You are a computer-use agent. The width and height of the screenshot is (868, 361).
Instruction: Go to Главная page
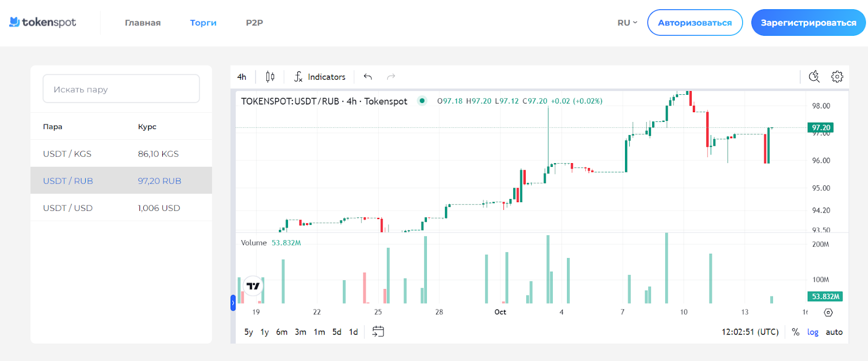tap(143, 23)
